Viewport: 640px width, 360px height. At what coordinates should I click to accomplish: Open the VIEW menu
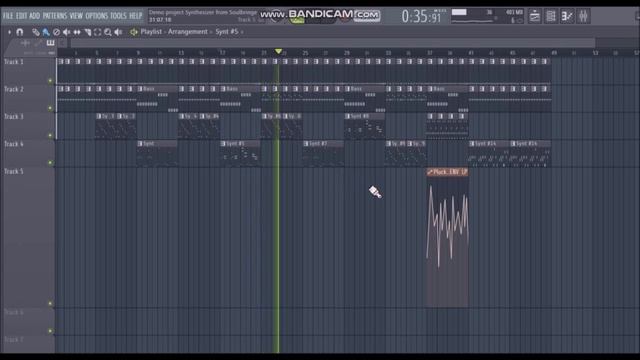(x=76, y=16)
